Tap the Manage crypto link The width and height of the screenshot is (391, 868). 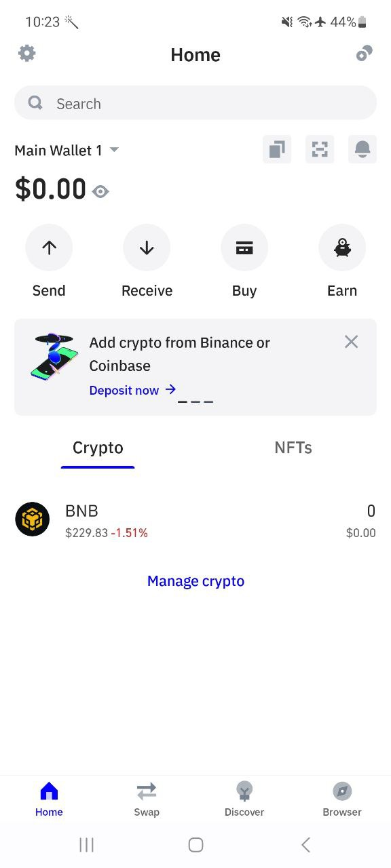195,581
